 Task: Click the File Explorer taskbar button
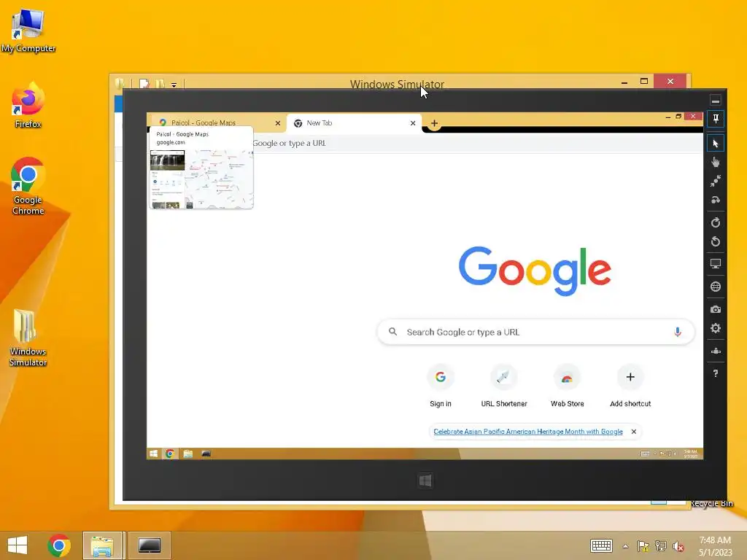pyautogui.click(x=102, y=545)
